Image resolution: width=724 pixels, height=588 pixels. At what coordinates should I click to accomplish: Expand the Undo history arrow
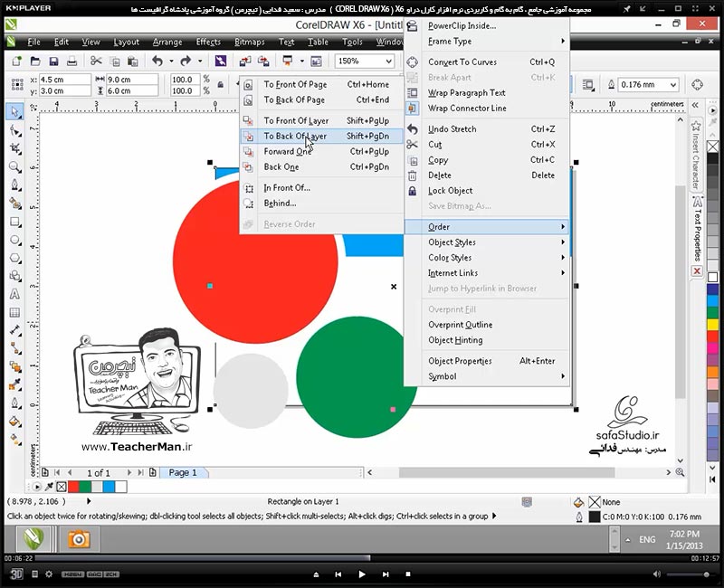(171, 61)
